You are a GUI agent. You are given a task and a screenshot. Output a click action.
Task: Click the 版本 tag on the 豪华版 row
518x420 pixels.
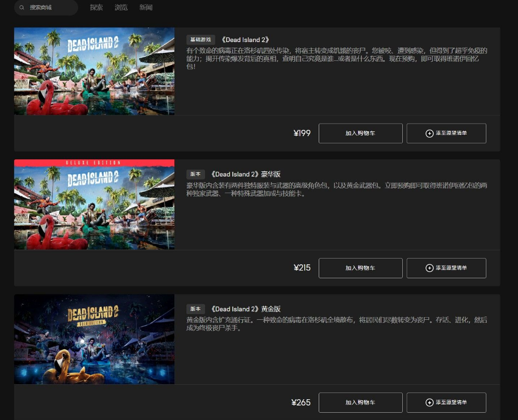coord(196,174)
